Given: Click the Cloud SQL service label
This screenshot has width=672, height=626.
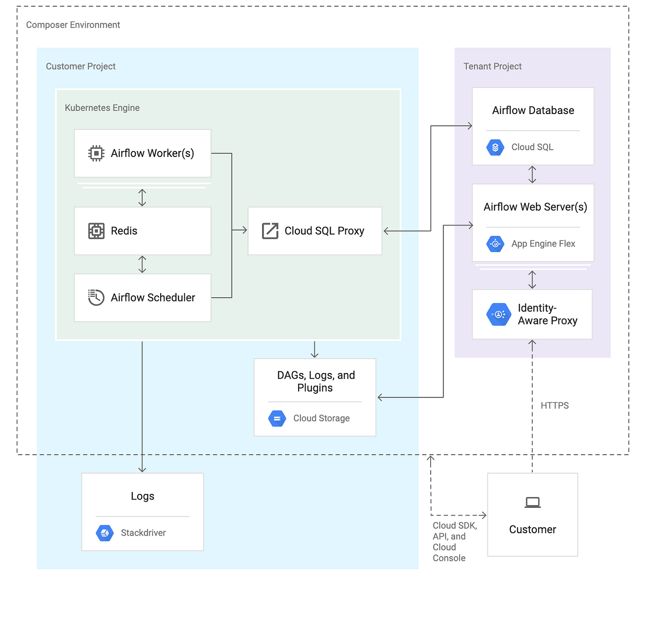Looking at the screenshot, I should pyautogui.click(x=532, y=147).
